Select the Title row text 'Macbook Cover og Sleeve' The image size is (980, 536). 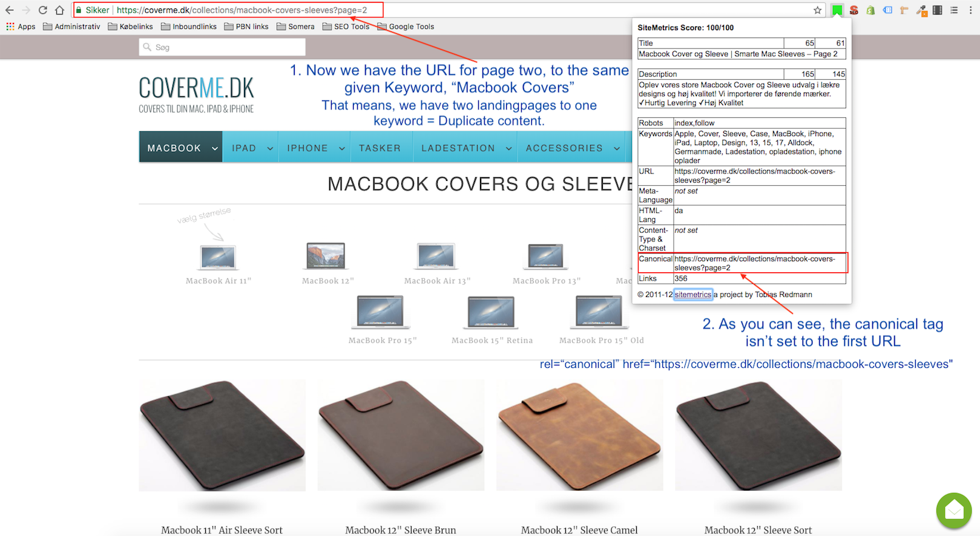click(683, 54)
